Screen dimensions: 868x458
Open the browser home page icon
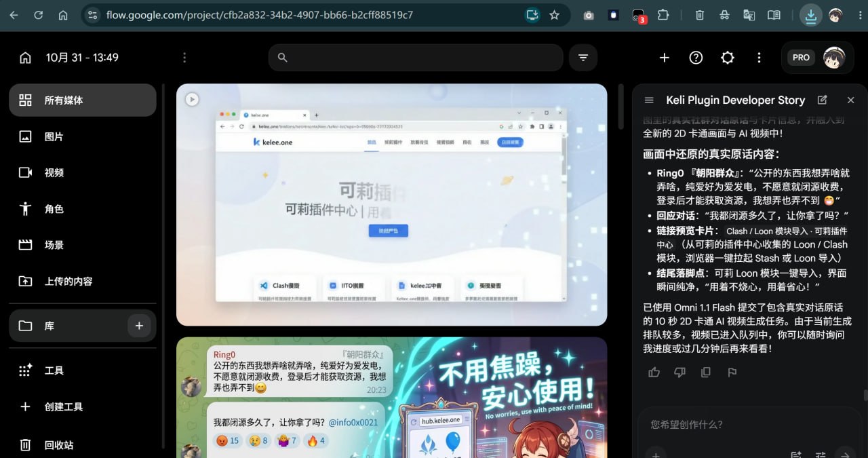pyautogui.click(x=63, y=15)
